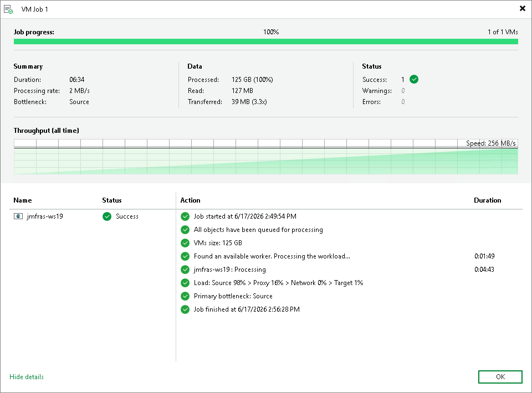Image resolution: width=532 pixels, height=393 pixels.
Task: Click the 'Throughput (all time)' heading
Action: (x=46, y=131)
